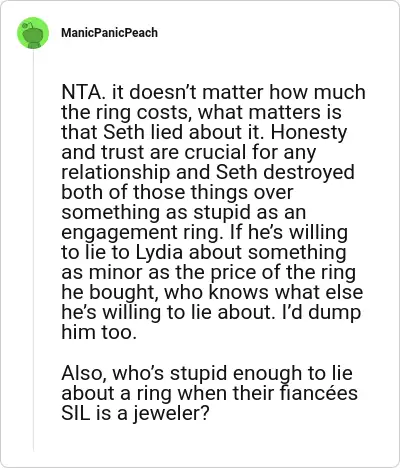400x468 pixels.
Task: Click the word "costs," in the second line
Action: click(x=164, y=113)
